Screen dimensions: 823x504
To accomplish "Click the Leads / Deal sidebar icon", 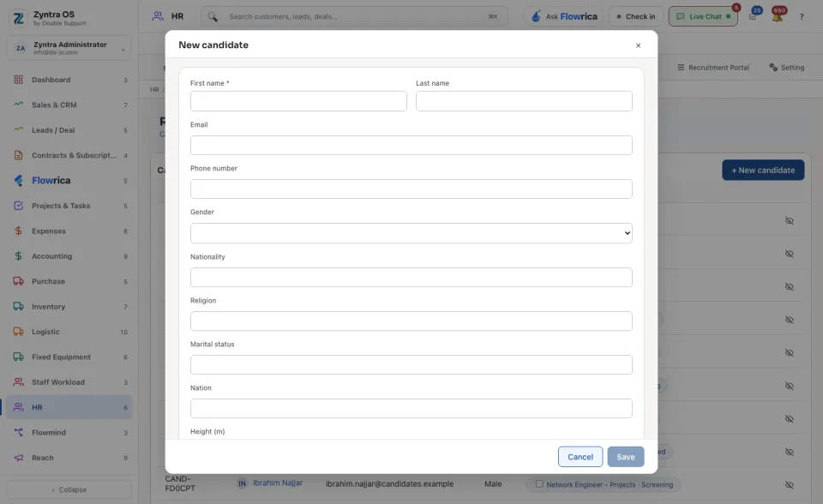I will click(18, 130).
